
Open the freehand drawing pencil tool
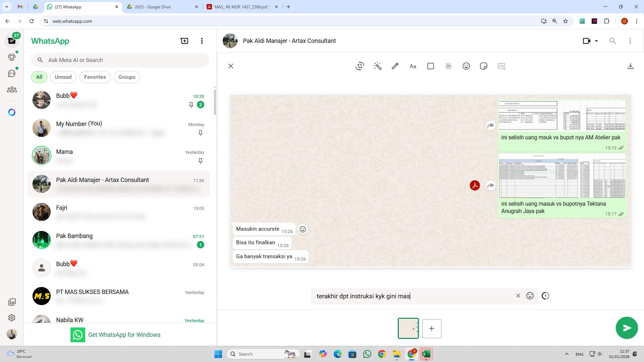pyautogui.click(x=395, y=66)
